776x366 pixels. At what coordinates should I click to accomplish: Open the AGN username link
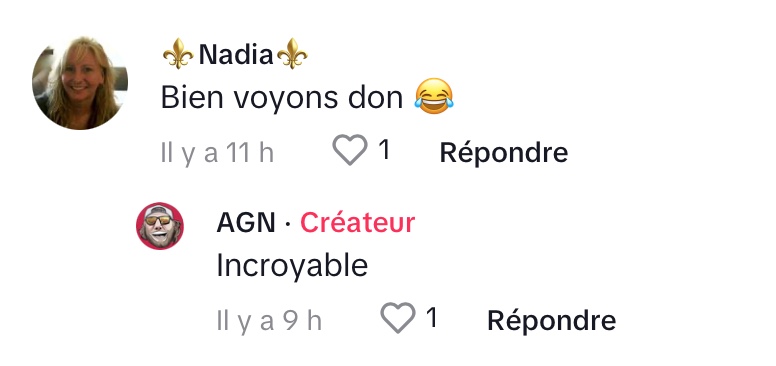pos(246,223)
